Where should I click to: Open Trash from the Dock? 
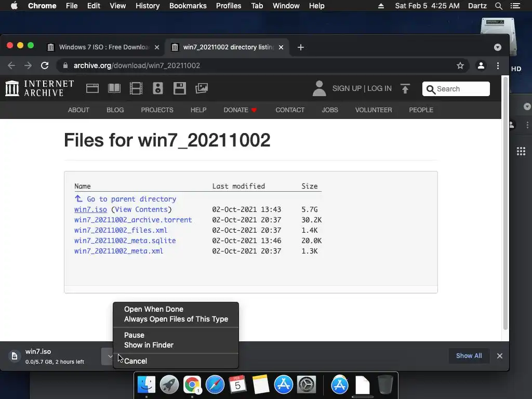pos(385,385)
